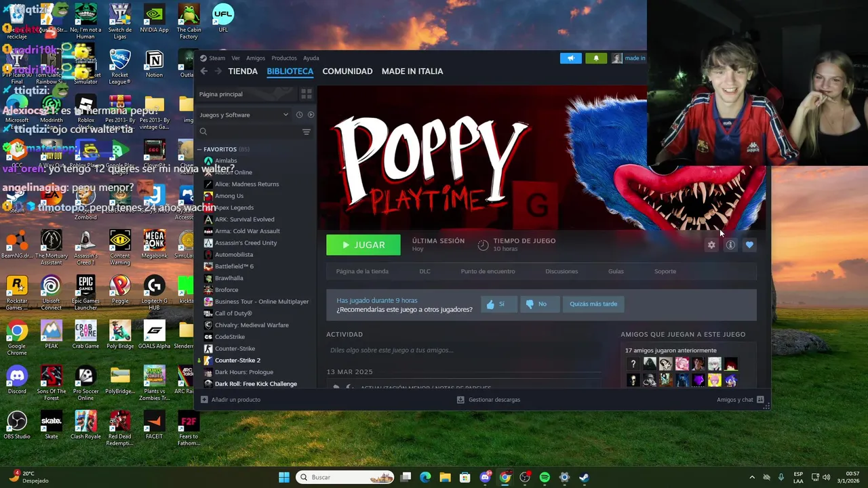Screen dimensions: 868x488
Task: Open the Ver menu
Action: (235, 58)
